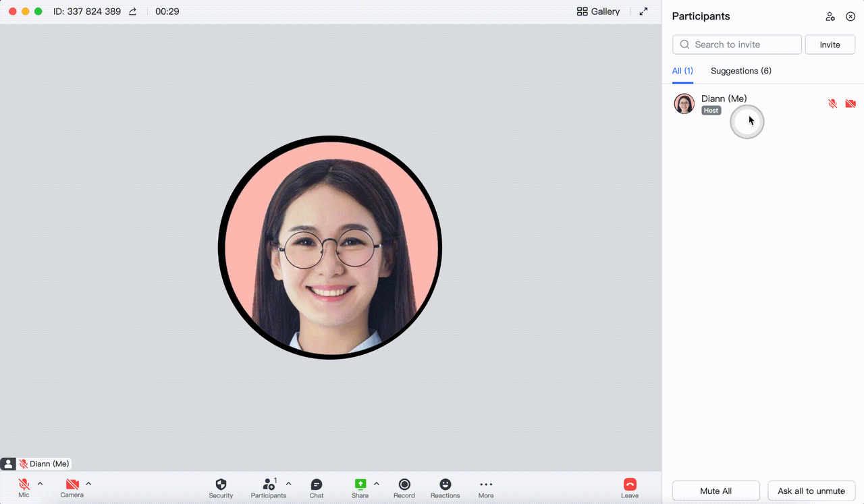Unmute the microphone
Screen dimensions: 864x504
coord(24,484)
